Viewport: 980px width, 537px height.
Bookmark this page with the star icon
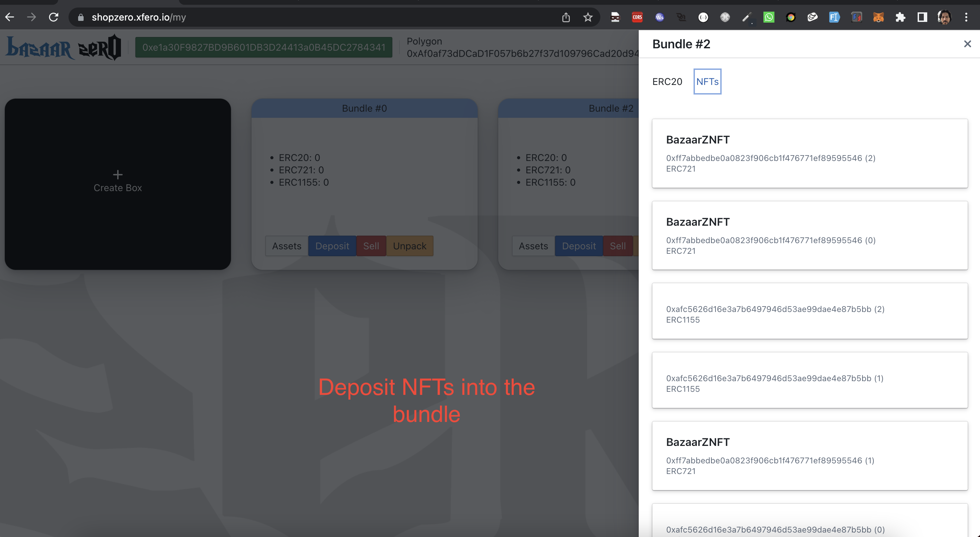click(588, 17)
